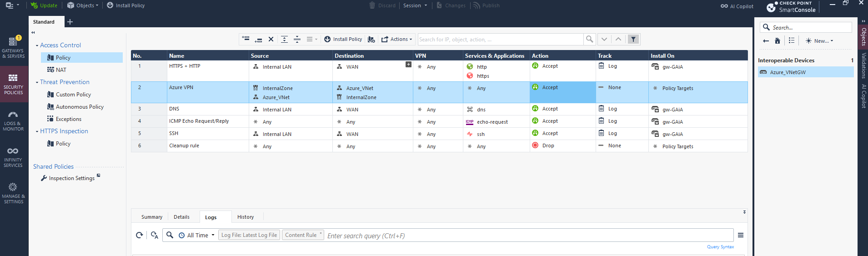Open Gateways & Servers view
The image size is (868, 256).
14,47
